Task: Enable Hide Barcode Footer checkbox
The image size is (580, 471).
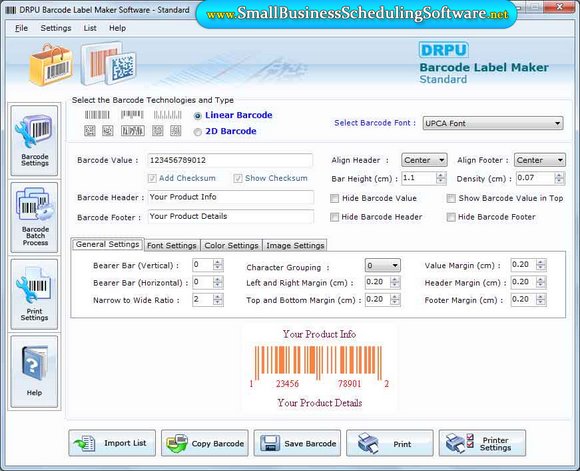Action: [451, 217]
